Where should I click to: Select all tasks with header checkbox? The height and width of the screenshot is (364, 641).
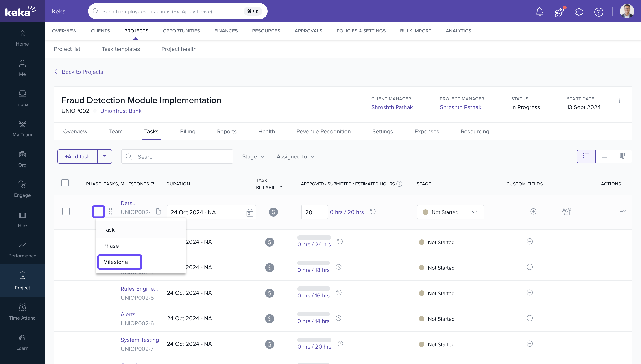[x=65, y=183]
